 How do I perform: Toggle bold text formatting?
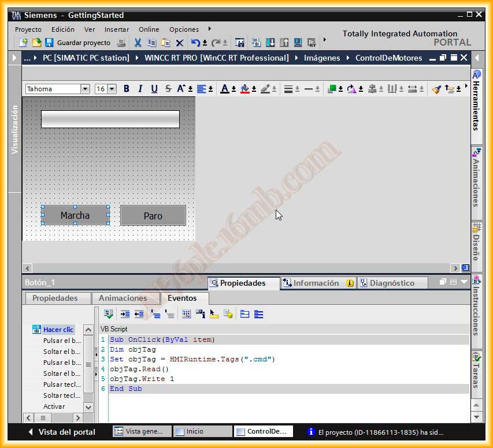[x=126, y=89]
